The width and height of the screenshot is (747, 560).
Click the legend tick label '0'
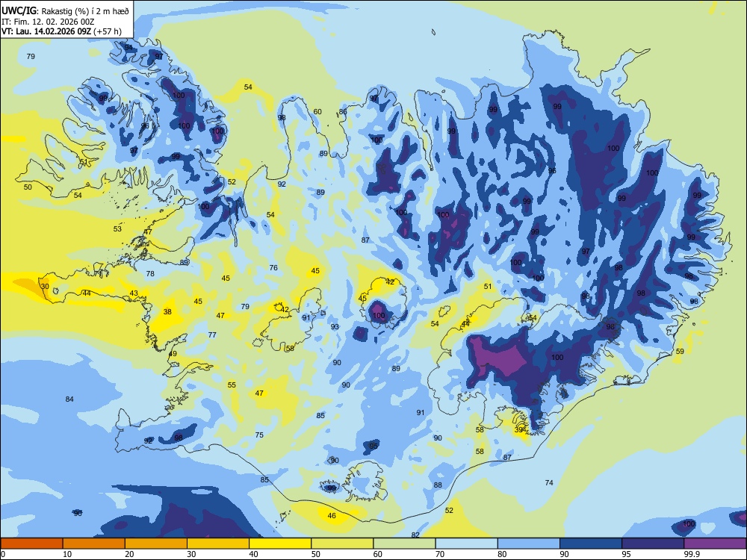click(x=3, y=554)
